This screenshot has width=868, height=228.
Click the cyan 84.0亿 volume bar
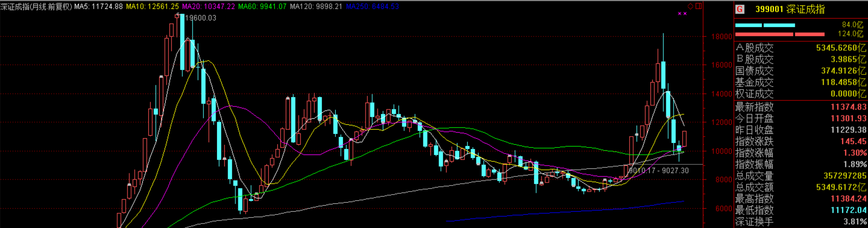(x=765, y=25)
